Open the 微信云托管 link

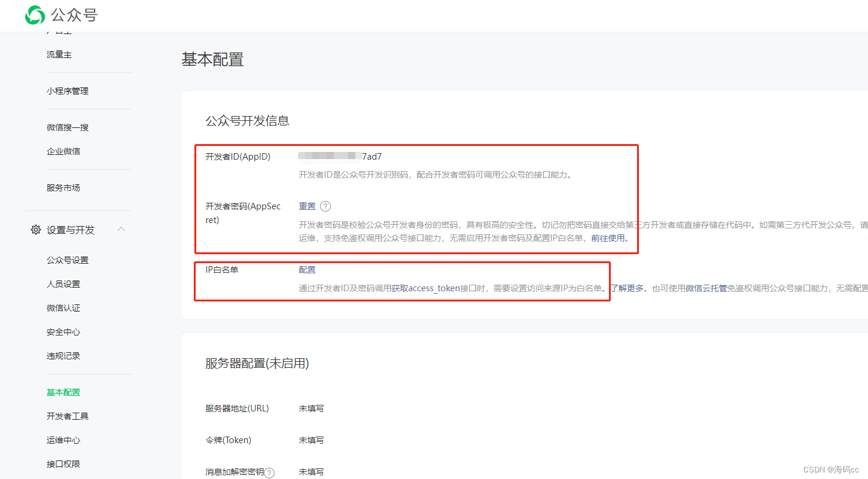(x=706, y=288)
